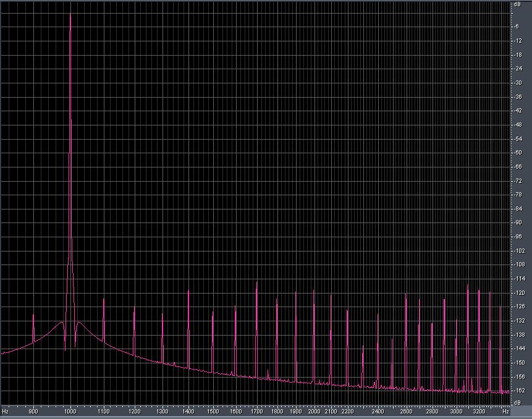Click the 1400 frequency axis label
The width and height of the screenshot is (532, 419).
pos(188,412)
